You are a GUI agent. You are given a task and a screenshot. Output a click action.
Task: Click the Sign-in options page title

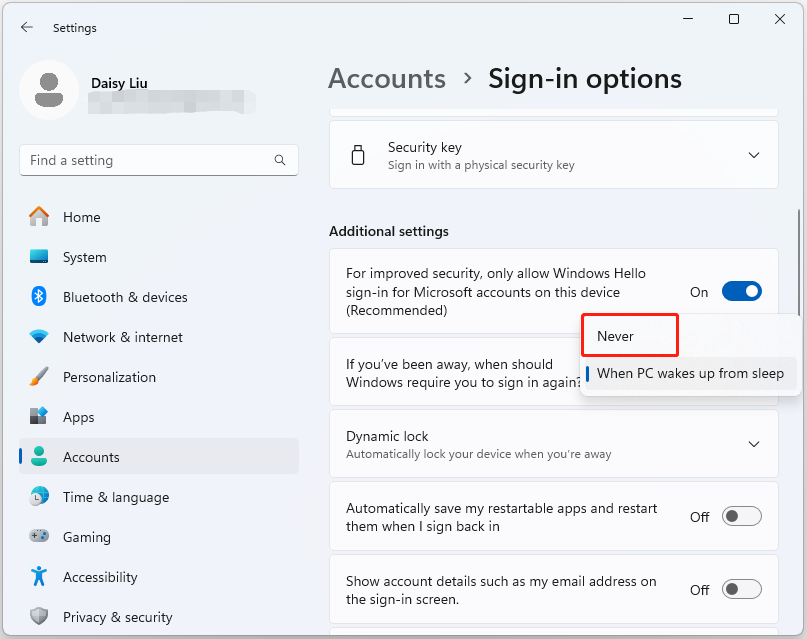585,79
